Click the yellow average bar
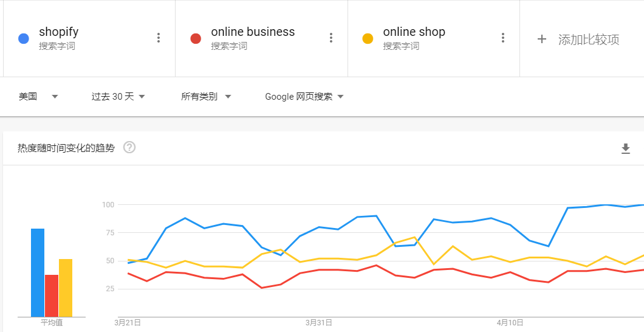The height and width of the screenshot is (332, 644). 66,288
